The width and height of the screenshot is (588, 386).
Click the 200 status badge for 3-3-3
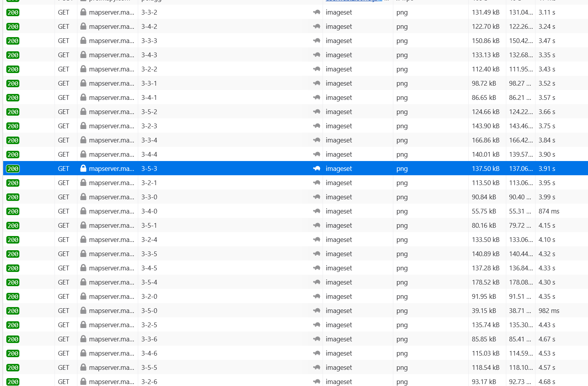[x=13, y=41]
